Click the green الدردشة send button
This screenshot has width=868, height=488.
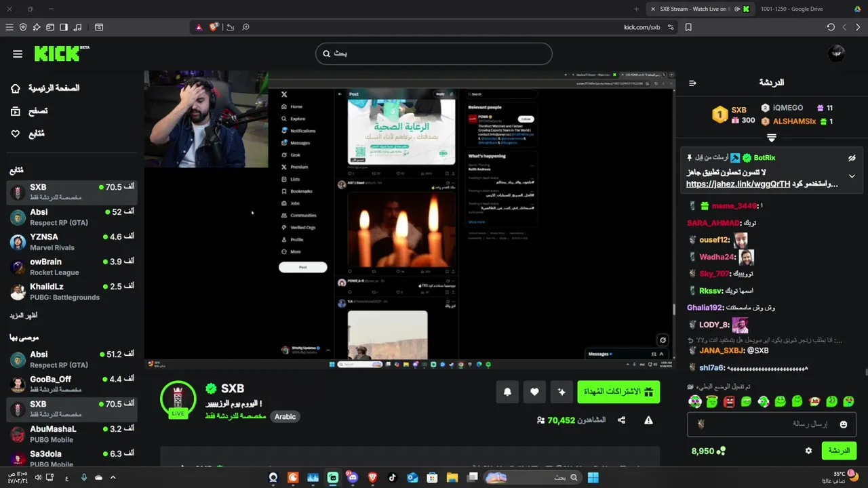coord(839,451)
